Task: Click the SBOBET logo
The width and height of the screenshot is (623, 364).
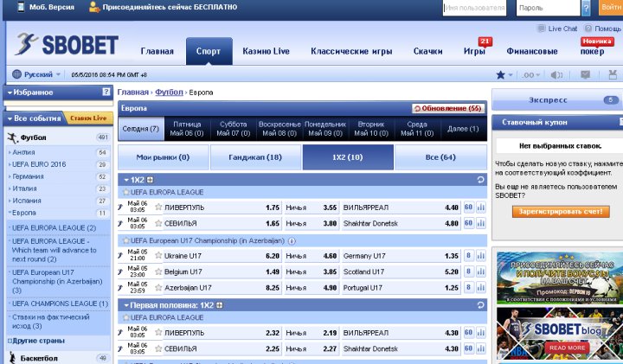Action: pyautogui.click(x=67, y=44)
